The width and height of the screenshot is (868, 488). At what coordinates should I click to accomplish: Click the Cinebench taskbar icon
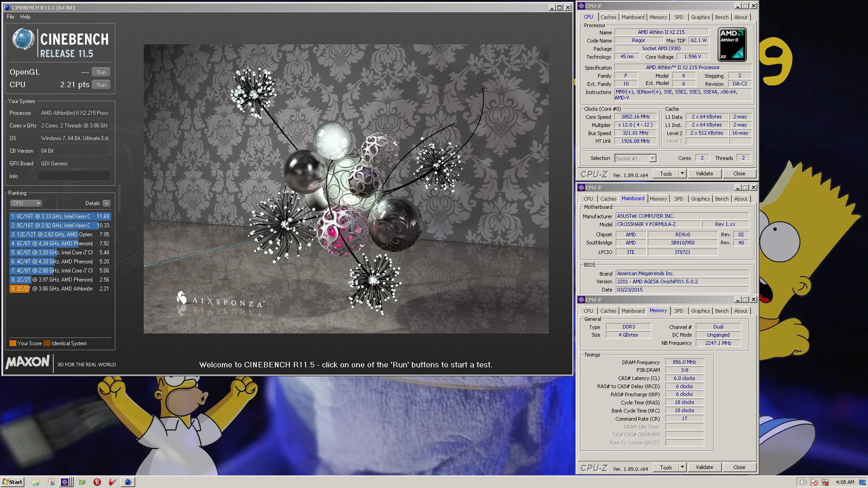128,482
